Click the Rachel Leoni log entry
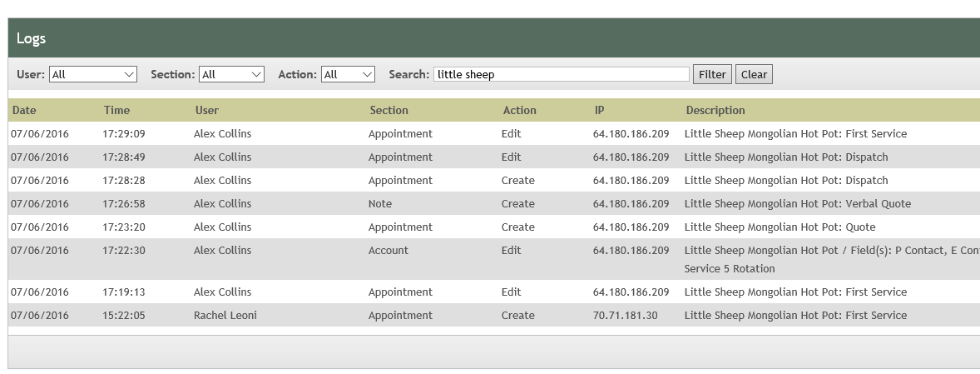This screenshot has width=980, height=374. pos(226,316)
